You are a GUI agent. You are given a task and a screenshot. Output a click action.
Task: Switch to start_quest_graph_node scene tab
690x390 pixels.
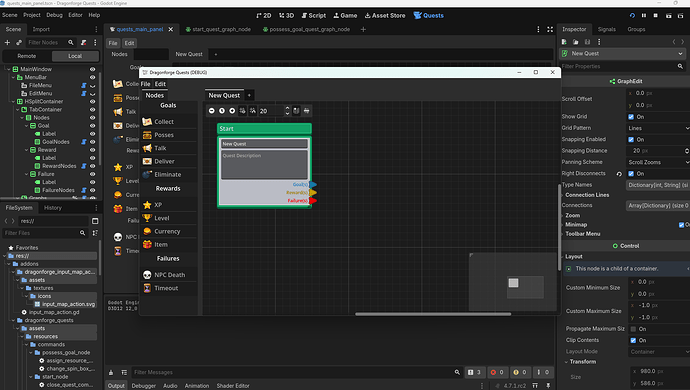[x=218, y=29]
